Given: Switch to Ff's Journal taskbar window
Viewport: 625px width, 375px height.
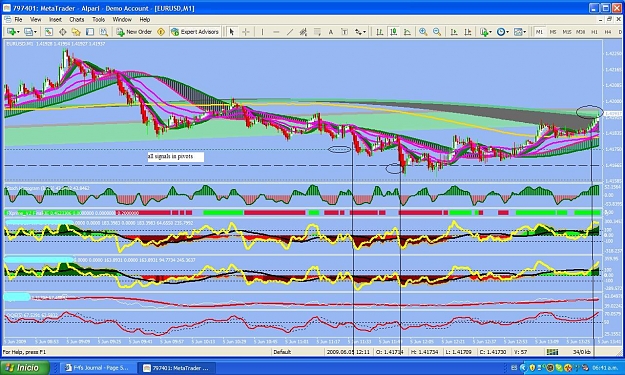Looking at the screenshot, I should (x=97, y=368).
